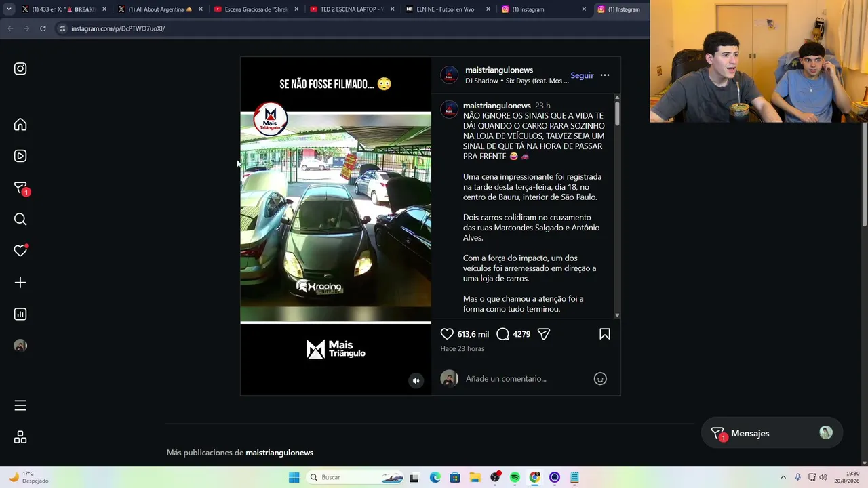The width and height of the screenshot is (868, 488).
Task: Switch to the first Instagram tab
Action: [544, 9]
